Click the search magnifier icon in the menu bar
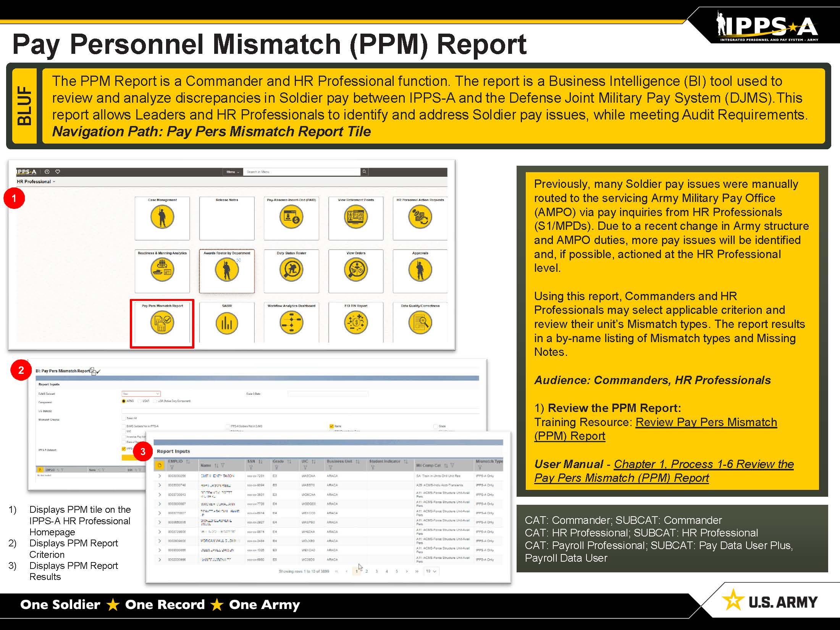 [x=364, y=172]
